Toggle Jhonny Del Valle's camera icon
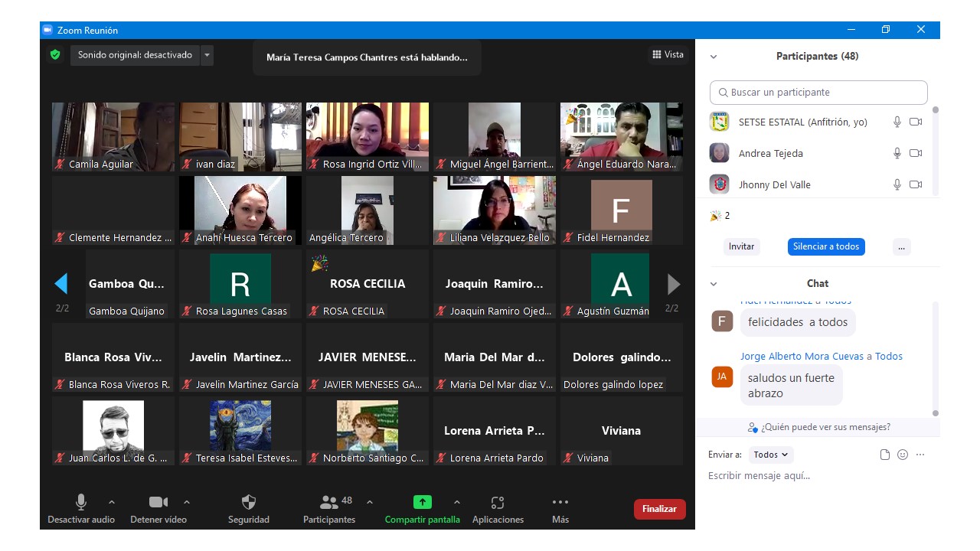 pyautogui.click(x=916, y=184)
